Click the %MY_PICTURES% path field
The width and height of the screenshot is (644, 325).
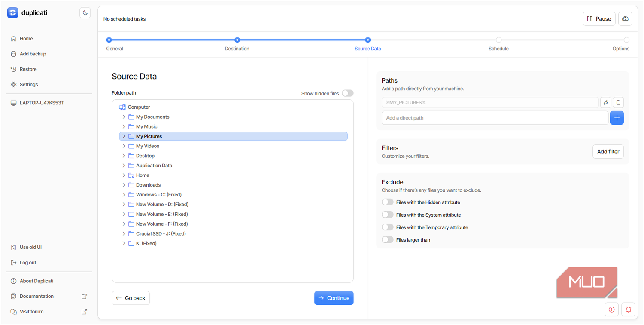490,102
